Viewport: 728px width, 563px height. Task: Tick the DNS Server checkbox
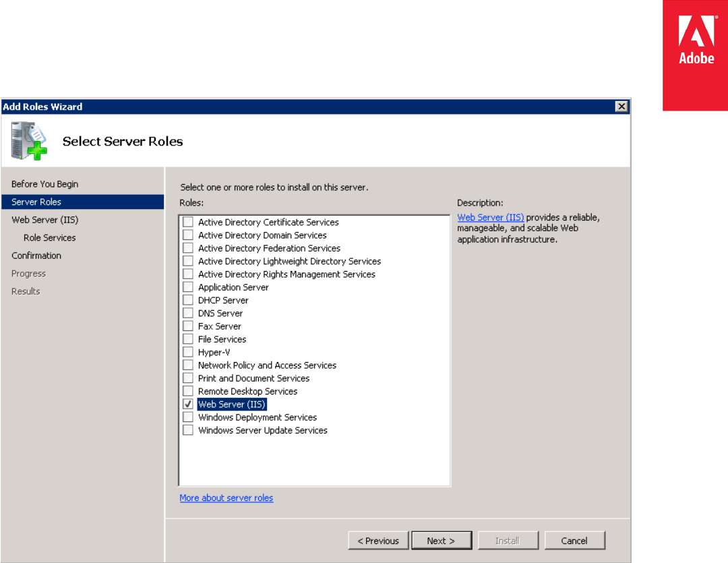point(188,313)
